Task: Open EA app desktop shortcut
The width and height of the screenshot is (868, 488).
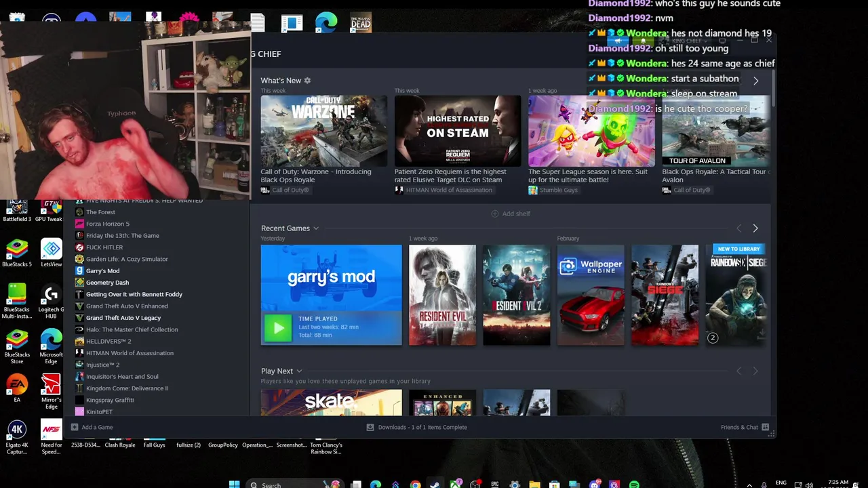Action: (x=17, y=388)
